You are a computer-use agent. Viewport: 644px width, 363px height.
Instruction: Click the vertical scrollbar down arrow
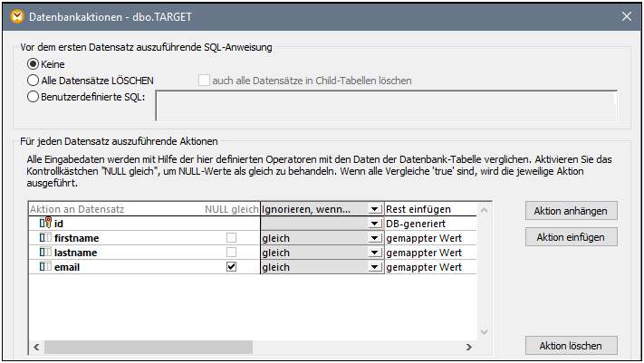click(x=484, y=332)
